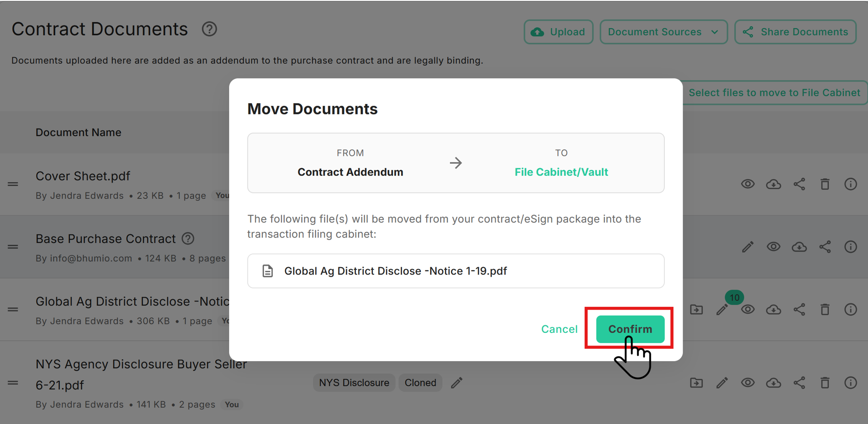Edit tags pencil next to Cloned tag
Screen dimensions: 868x424
tap(457, 383)
